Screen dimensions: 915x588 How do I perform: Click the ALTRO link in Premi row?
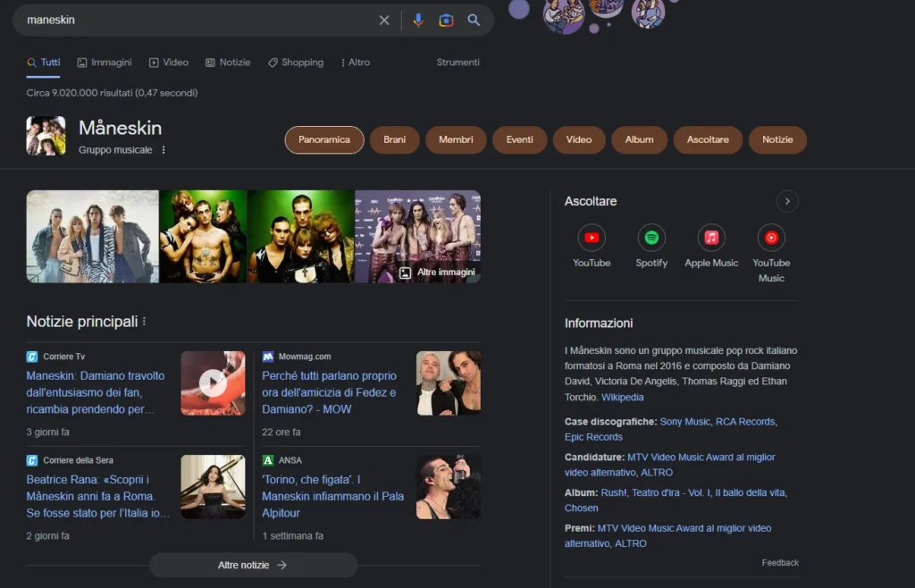point(631,543)
